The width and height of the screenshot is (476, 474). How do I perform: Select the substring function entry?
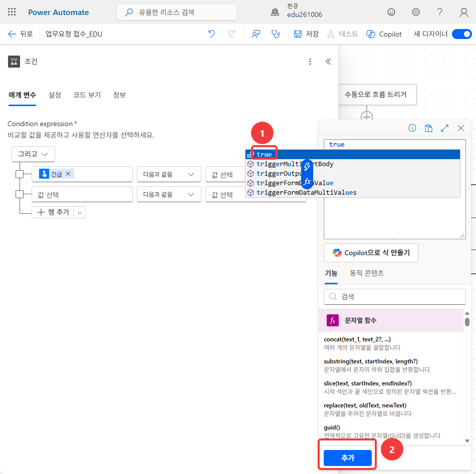coord(391,365)
